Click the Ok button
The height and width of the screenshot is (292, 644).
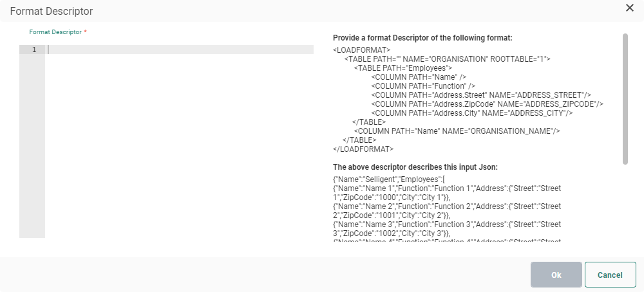click(x=556, y=275)
